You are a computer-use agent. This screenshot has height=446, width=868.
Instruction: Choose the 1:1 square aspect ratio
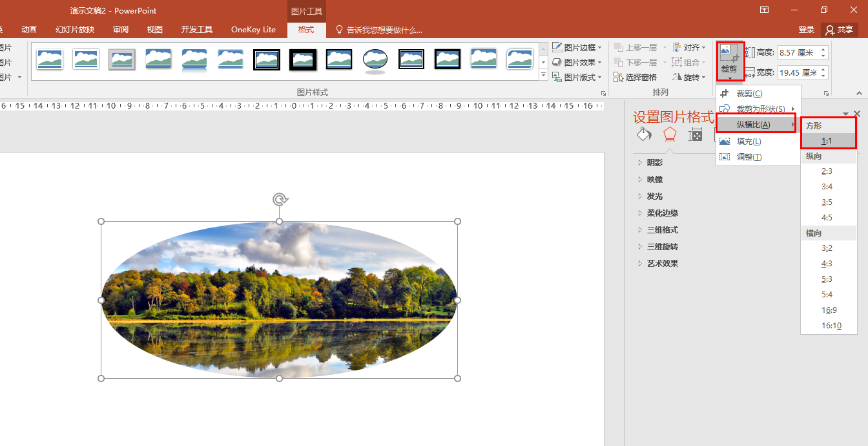click(827, 141)
